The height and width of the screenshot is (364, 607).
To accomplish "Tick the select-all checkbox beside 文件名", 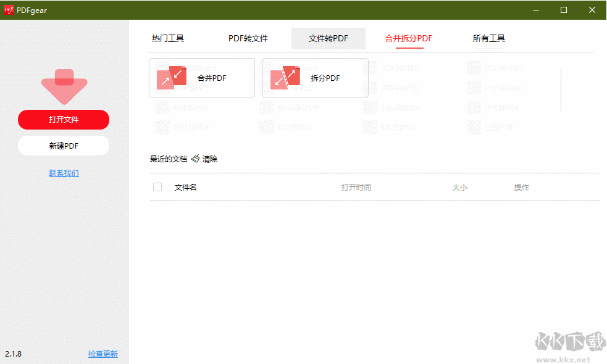I will [157, 187].
